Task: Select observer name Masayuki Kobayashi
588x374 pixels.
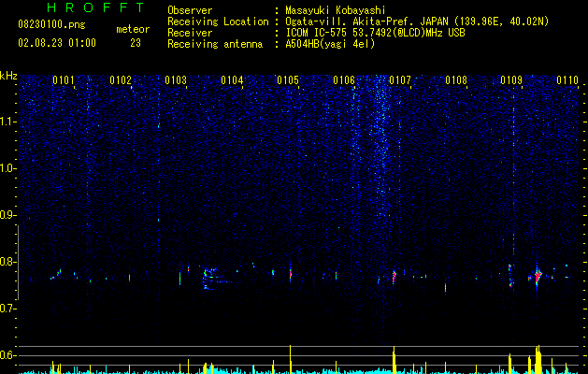Action: 336,10
